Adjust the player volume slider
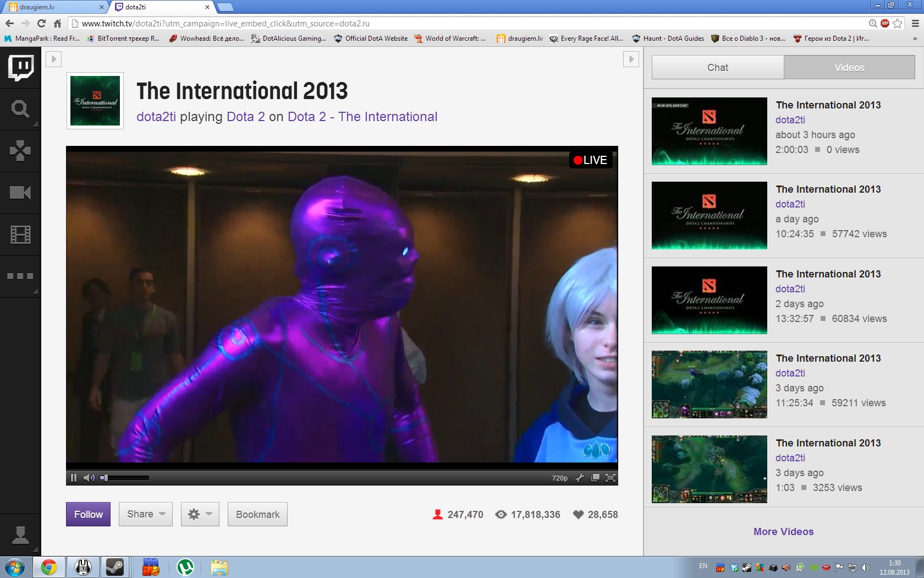The width and height of the screenshot is (924, 578). pos(125,478)
